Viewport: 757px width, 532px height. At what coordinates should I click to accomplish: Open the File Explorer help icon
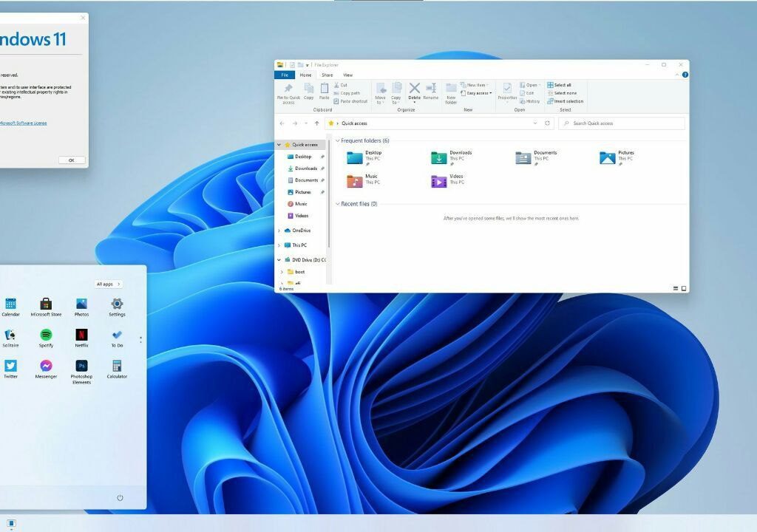point(685,75)
